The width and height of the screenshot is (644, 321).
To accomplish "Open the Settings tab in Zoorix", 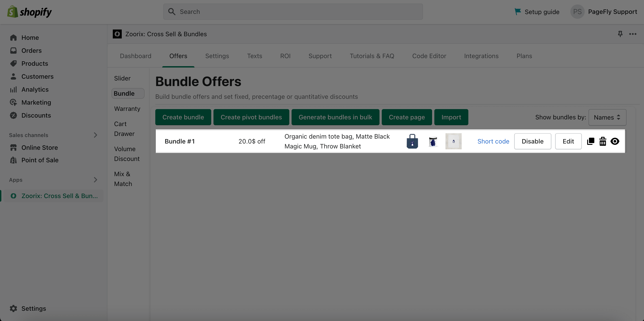I will [x=217, y=56].
